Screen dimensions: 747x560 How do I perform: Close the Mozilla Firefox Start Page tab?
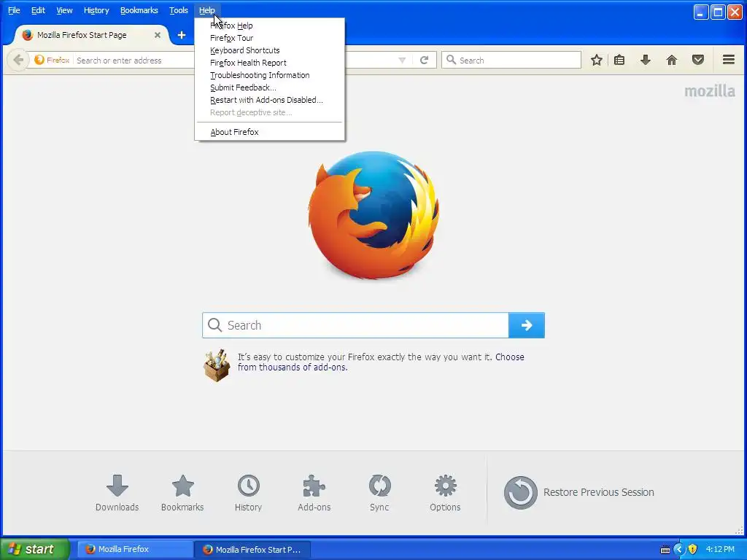[158, 35]
